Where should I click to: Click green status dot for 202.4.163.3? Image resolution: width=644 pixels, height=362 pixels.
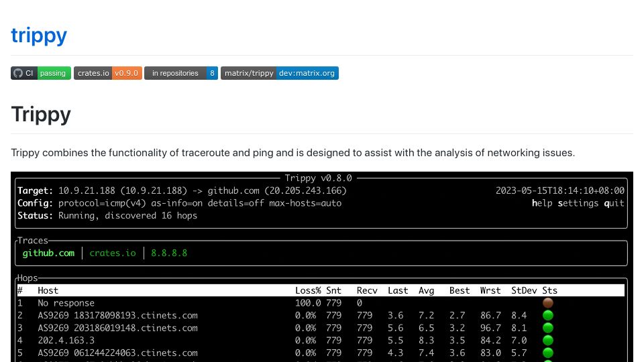pyautogui.click(x=548, y=341)
